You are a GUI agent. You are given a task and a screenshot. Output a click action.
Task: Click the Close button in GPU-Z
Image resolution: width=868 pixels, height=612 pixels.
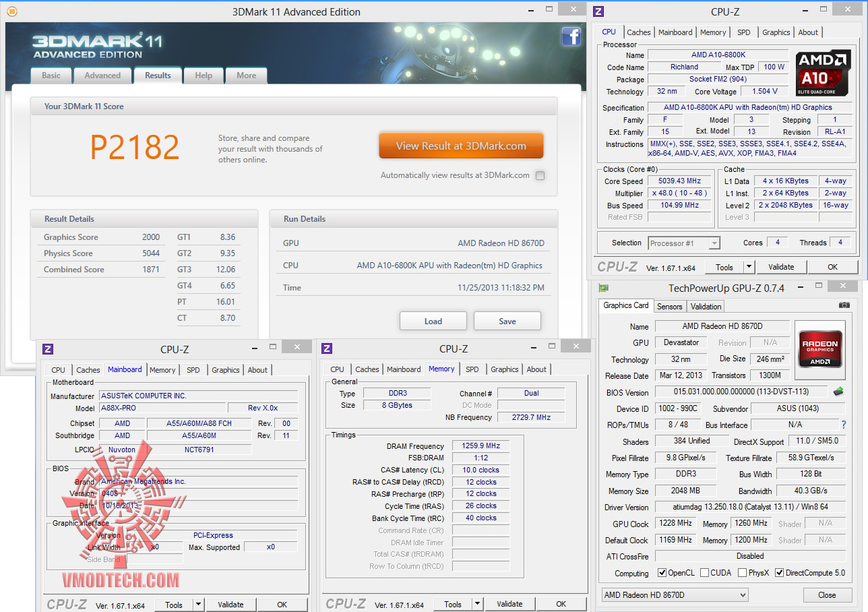(827, 595)
